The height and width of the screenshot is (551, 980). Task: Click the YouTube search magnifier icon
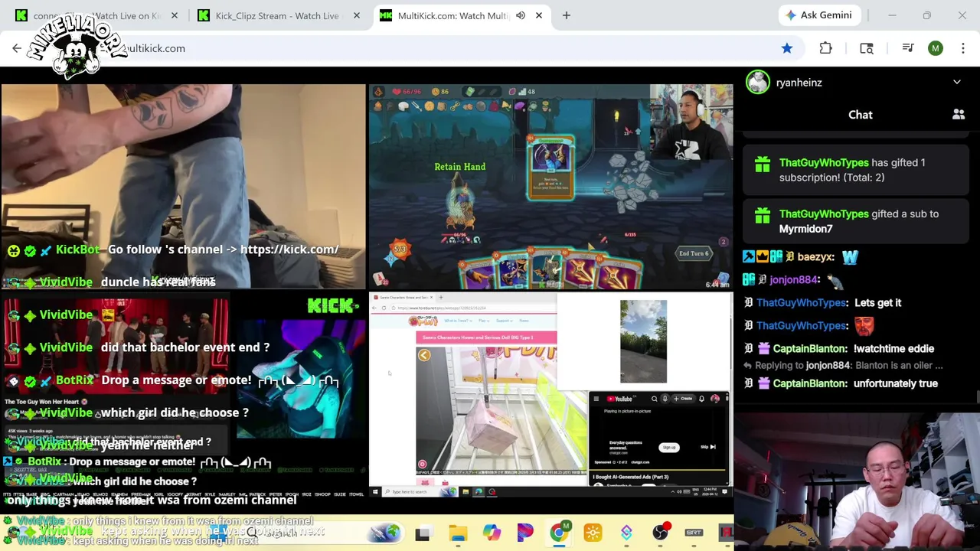(x=654, y=399)
